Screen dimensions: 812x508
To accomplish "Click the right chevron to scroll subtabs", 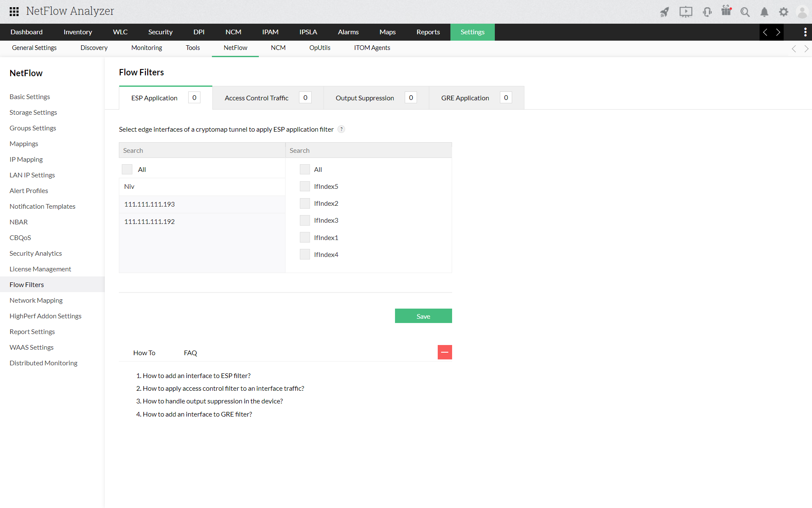I will [807, 48].
